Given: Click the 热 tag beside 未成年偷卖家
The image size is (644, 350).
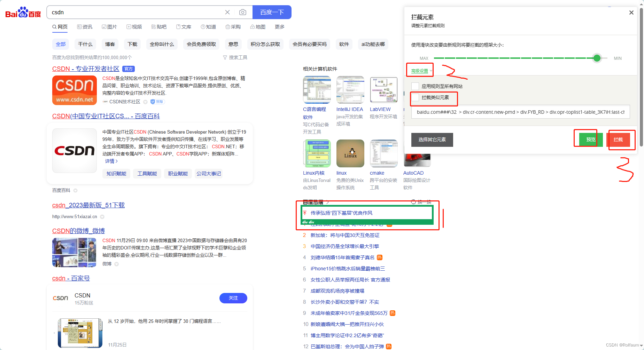Looking at the screenshot, I should 393,313.
